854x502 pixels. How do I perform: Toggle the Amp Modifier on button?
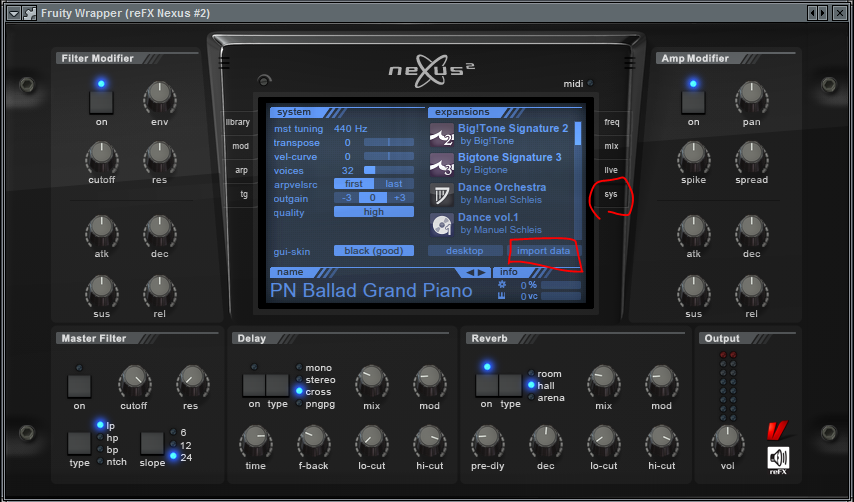(x=693, y=102)
